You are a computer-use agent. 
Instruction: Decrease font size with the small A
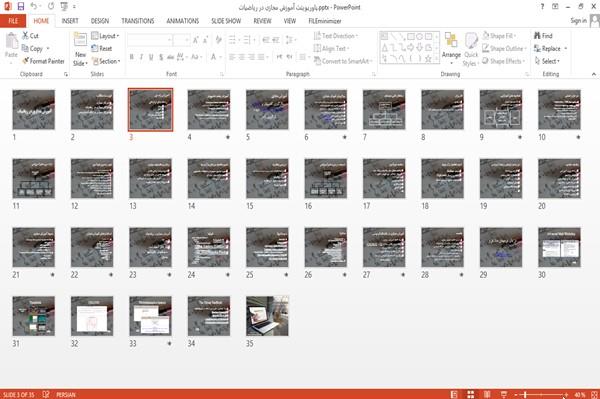coord(206,40)
